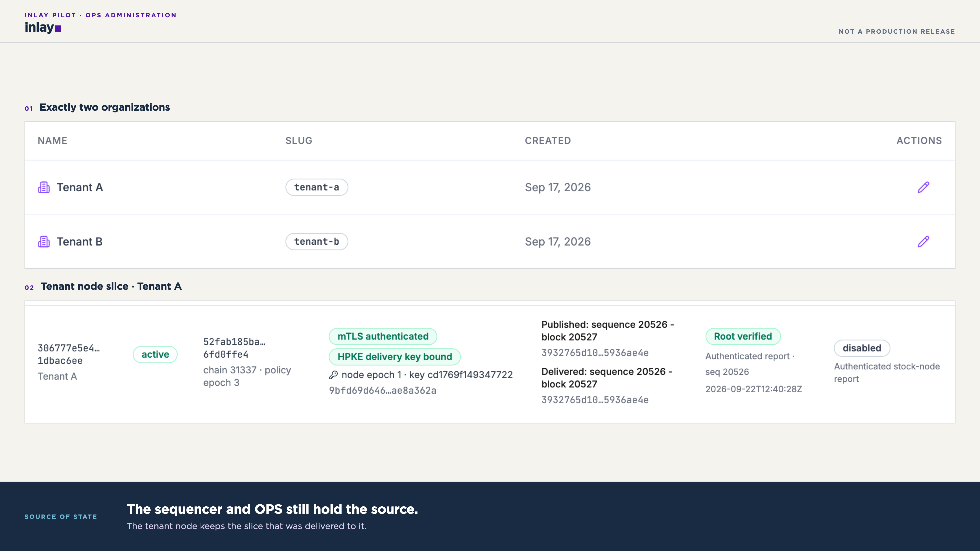Click 'INLAY PILOT · OPS ADMINISTRATION' header text
This screenshot has width=980, height=551.
tap(101, 15)
